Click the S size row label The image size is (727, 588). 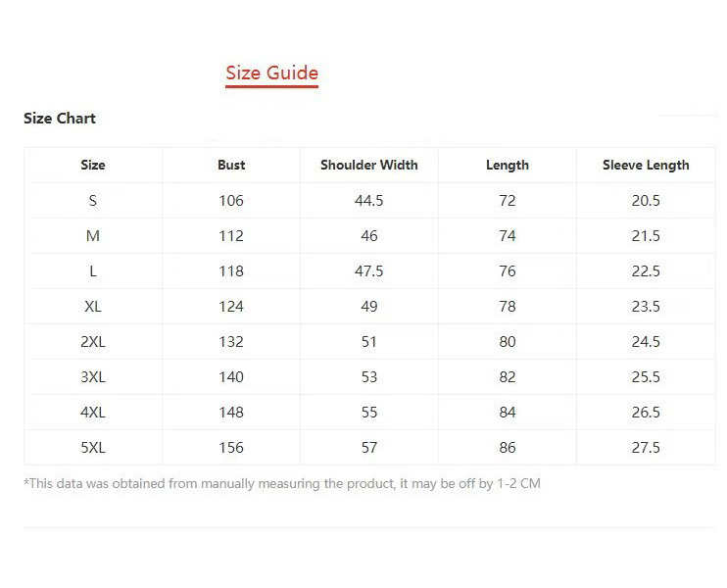click(93, 201)
